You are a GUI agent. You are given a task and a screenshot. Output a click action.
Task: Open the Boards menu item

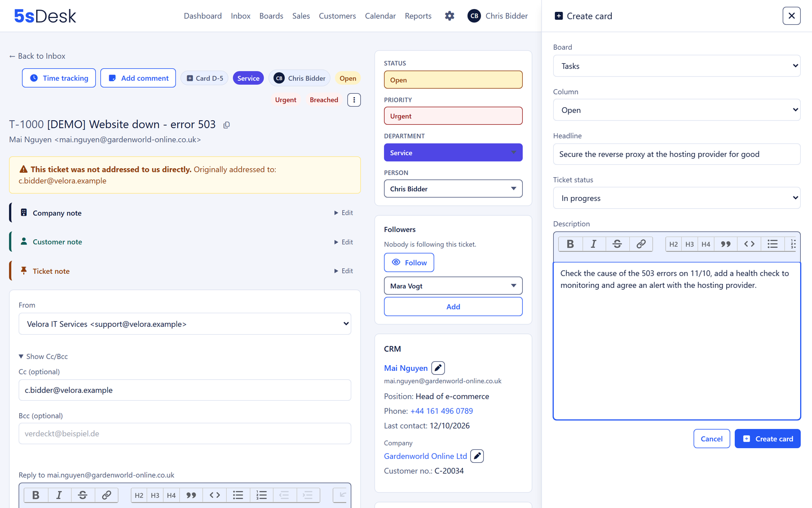tap(271, 16)
